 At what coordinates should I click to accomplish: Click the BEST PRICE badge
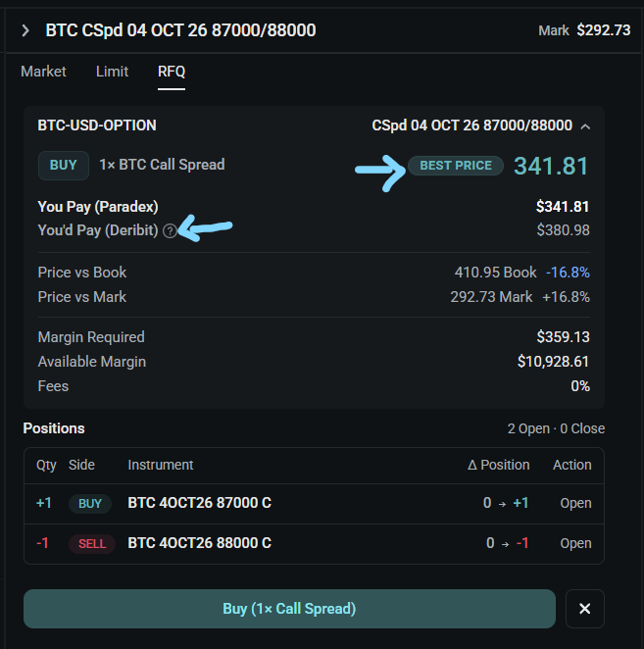point(456,166)
